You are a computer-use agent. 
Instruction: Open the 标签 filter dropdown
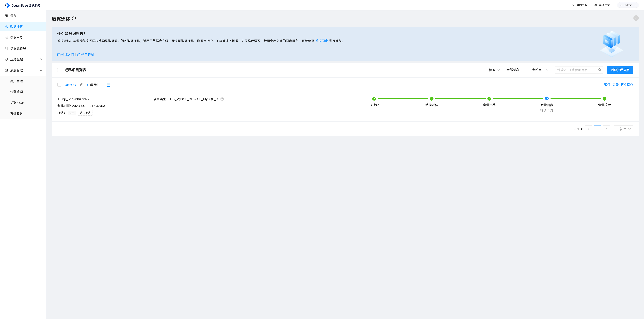[x=494, y=70]
